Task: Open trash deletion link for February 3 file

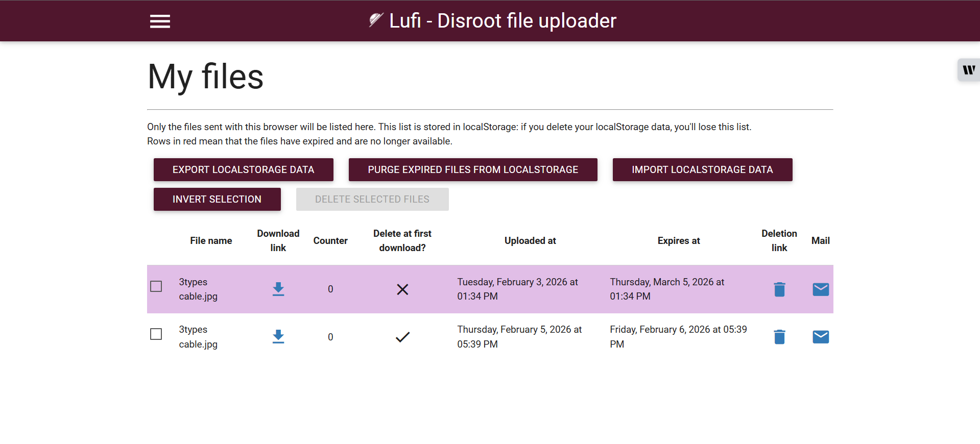Action: point(779,289)
